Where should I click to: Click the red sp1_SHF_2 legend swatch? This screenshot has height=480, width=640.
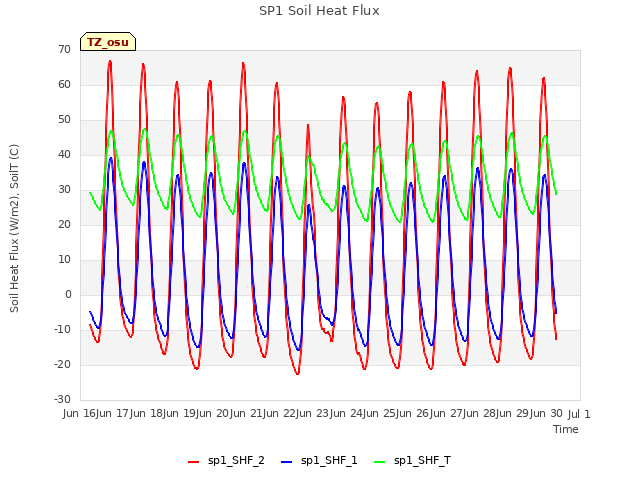coord(193,462)
